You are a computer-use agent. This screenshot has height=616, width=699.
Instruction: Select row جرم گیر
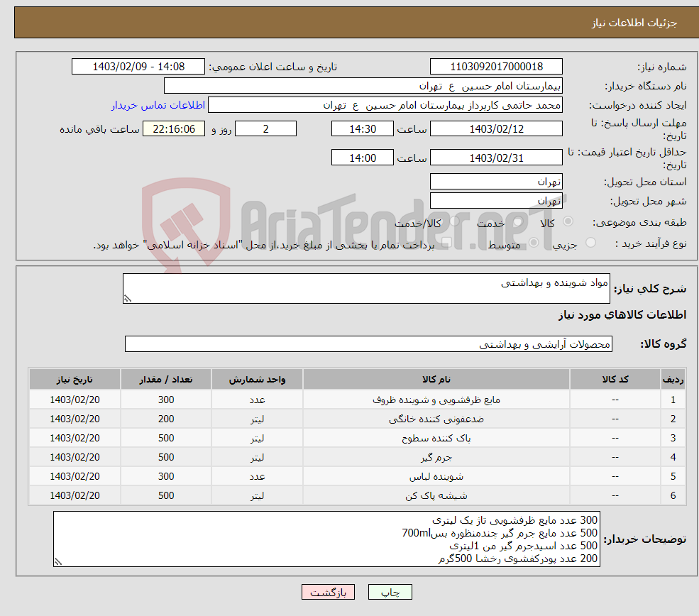coord(358,457)
